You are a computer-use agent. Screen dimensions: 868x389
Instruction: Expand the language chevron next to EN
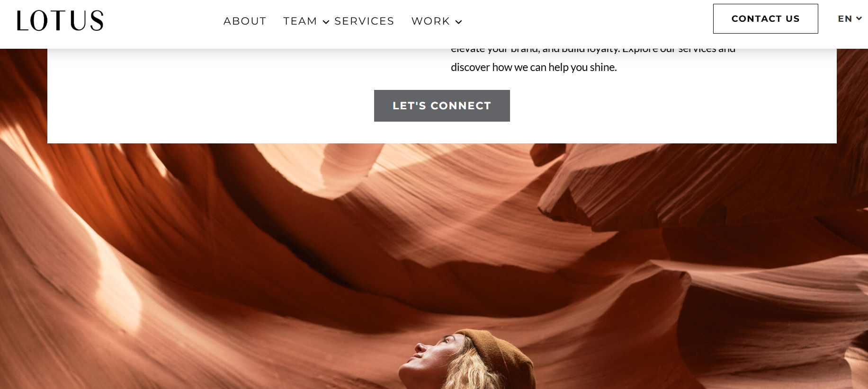[x=859, y=18]
